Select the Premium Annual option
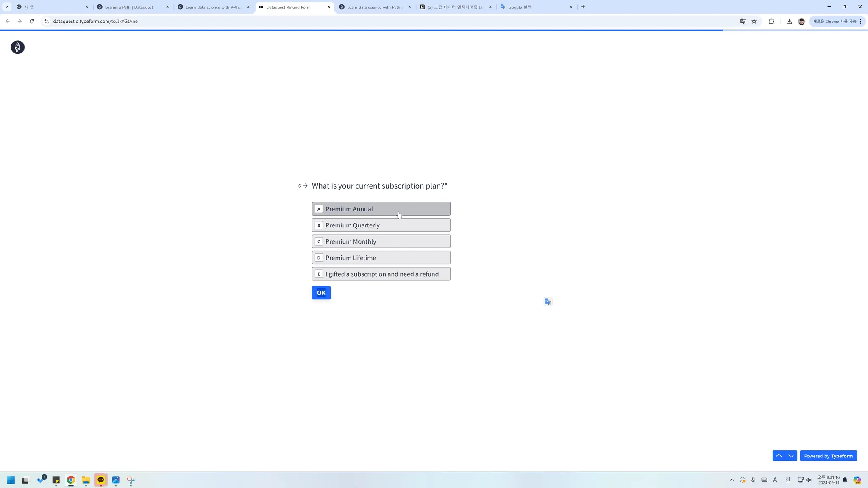Screen dimensions: 868x488 click(381, 209)
